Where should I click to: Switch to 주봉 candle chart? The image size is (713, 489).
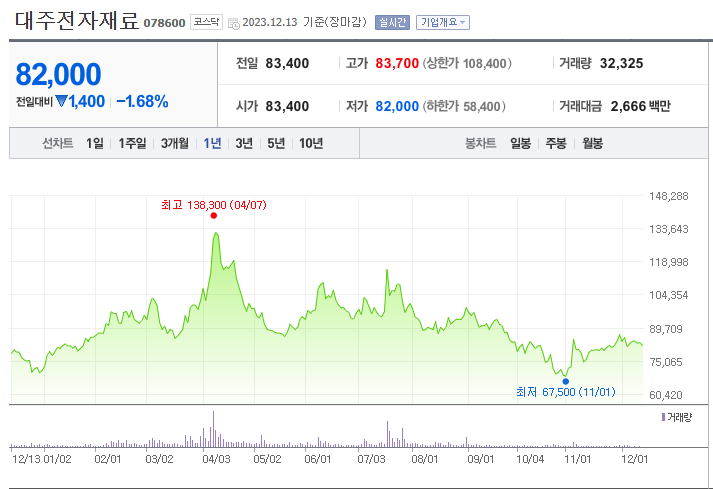[556, 143]
